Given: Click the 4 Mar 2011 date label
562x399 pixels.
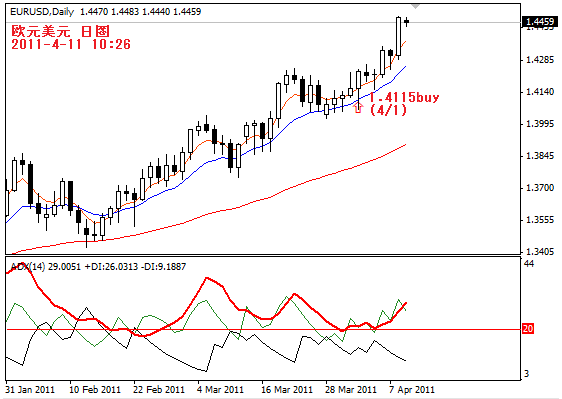Looking at the screenshot, I should click(x=220, y=390).
